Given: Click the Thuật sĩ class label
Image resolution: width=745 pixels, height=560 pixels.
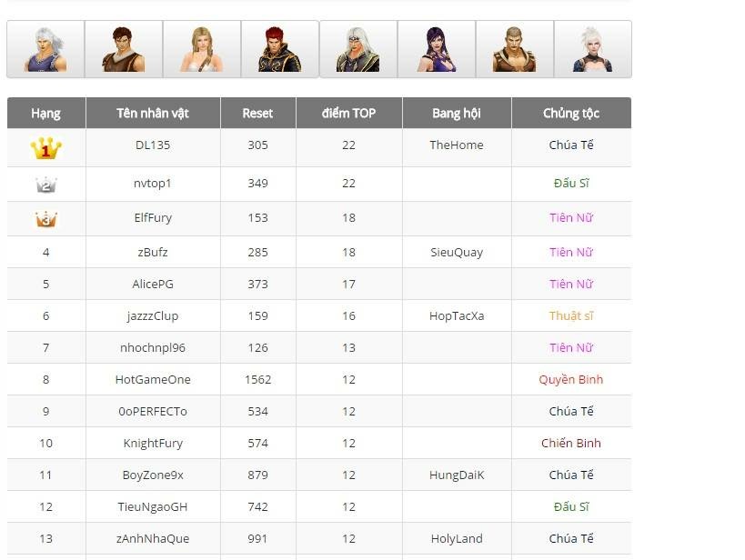Looking at the screenshot, I should [x=571, y=316].
